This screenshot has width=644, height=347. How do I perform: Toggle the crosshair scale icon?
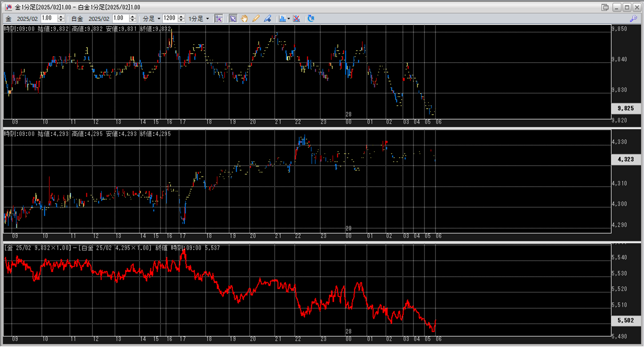coord(219,19)
